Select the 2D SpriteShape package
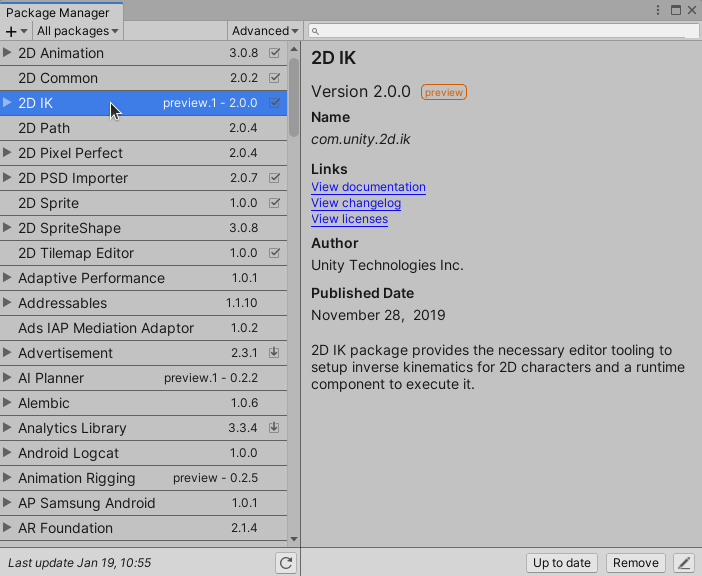The image size is (702, 576). click(70, 228)
